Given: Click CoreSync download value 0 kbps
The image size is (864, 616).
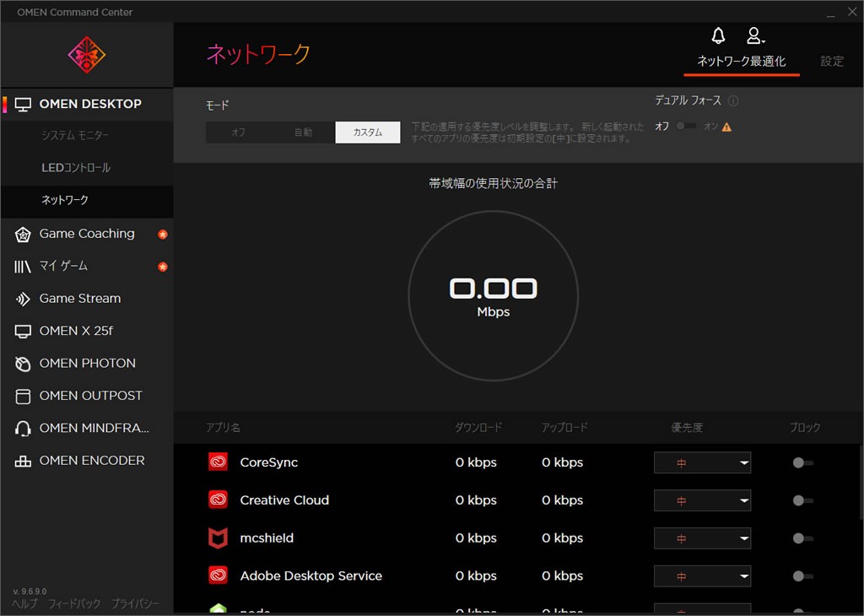Looking at the screenshot, I should click(x=476, y=462).
